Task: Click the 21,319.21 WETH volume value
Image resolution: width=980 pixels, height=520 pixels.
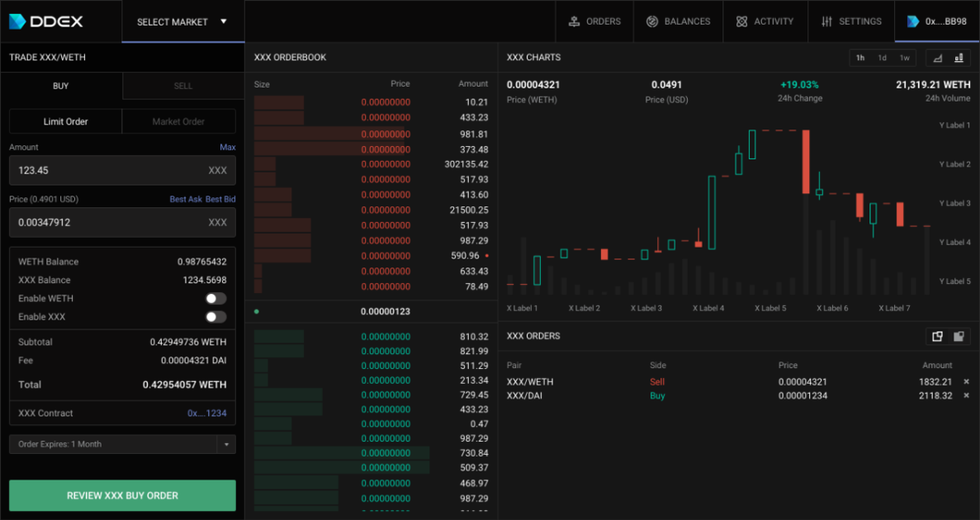Action: click(x=933, y=84)
